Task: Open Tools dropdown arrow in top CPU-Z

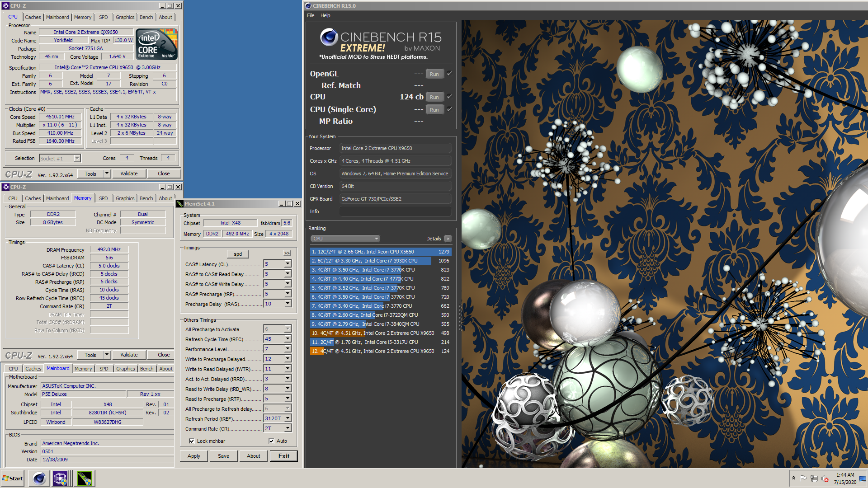Action: coord(107,174)
